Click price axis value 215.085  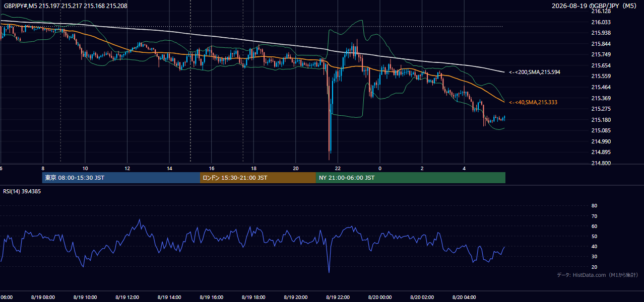(x=601, y=130)
